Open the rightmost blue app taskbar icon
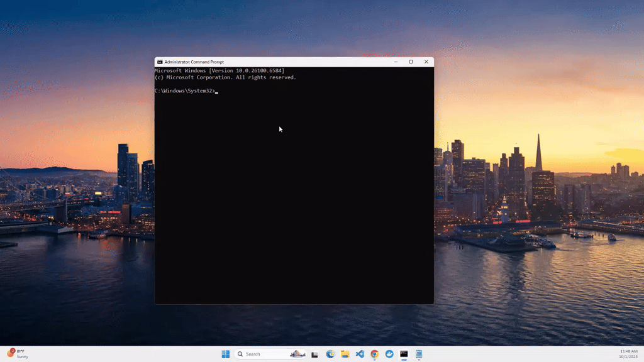Screen dimensions: 644x362 tap(419, 354)
